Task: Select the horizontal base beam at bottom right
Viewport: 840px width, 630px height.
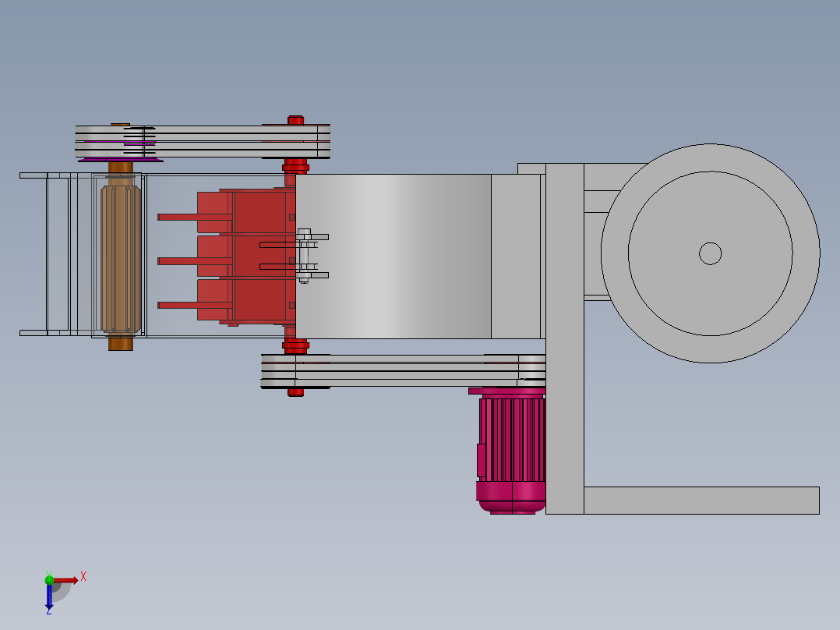Action: coord(702,501)
